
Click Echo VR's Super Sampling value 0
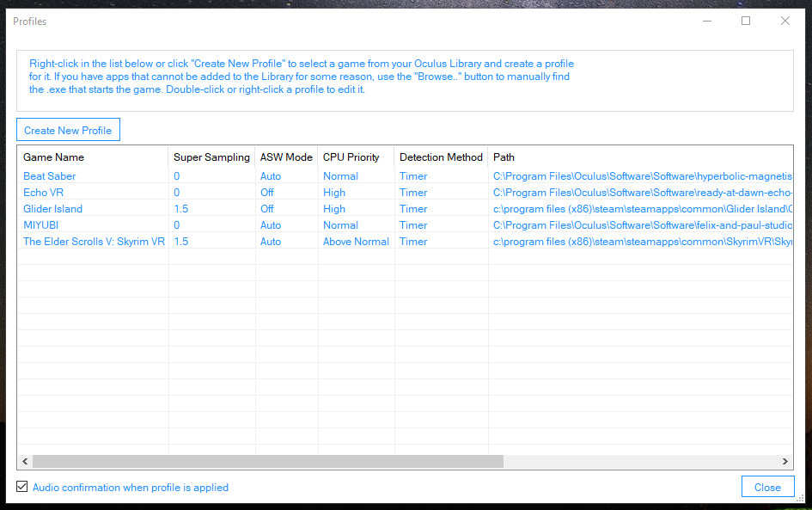pyautogui.click(x=177, y=193)
